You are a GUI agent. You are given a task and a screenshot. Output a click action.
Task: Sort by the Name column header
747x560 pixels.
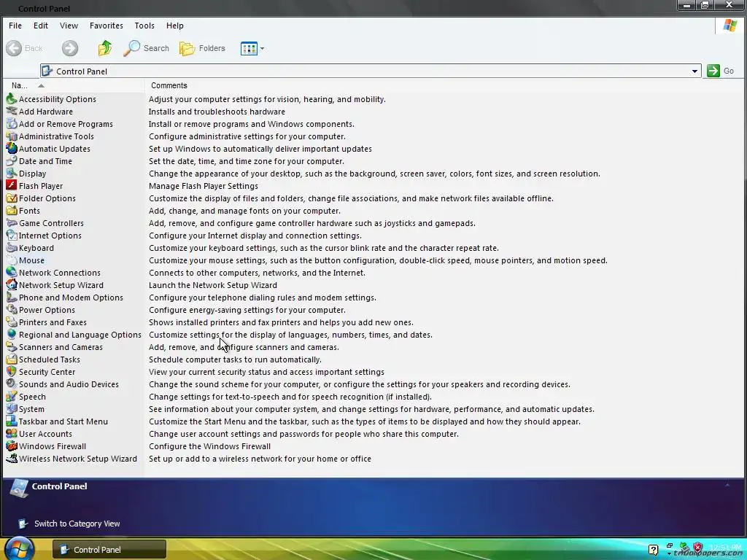[x=74, y=86]
